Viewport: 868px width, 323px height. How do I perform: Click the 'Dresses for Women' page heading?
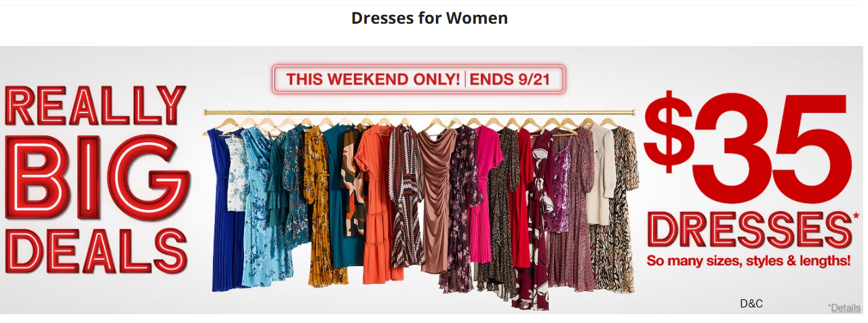[429, 18]
